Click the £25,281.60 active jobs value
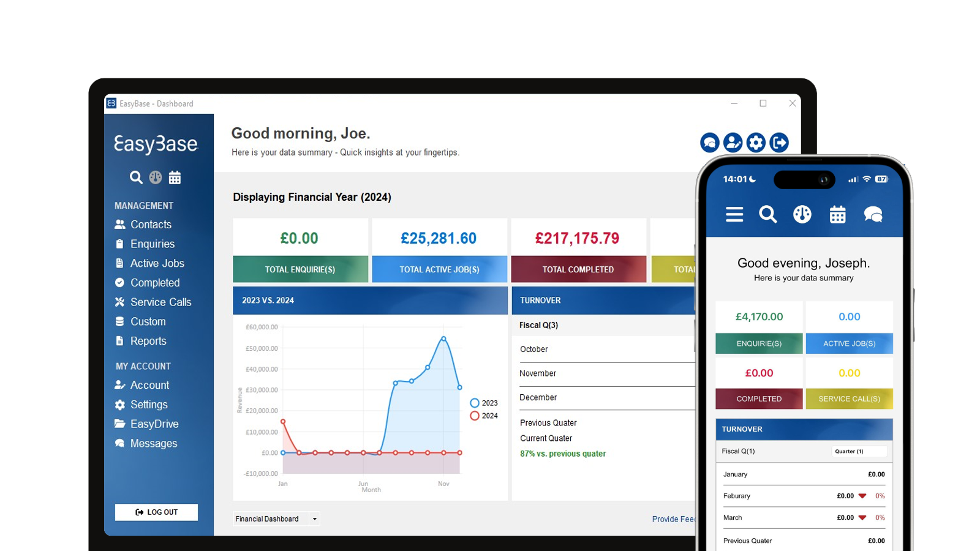Screen dimensions: 980x551 click(439, 238)
